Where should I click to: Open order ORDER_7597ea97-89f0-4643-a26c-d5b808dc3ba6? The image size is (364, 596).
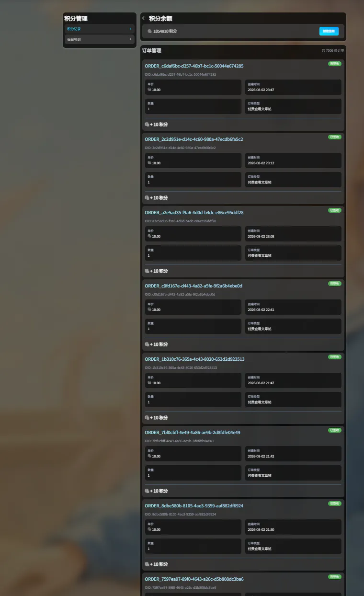tap(194, 579)
